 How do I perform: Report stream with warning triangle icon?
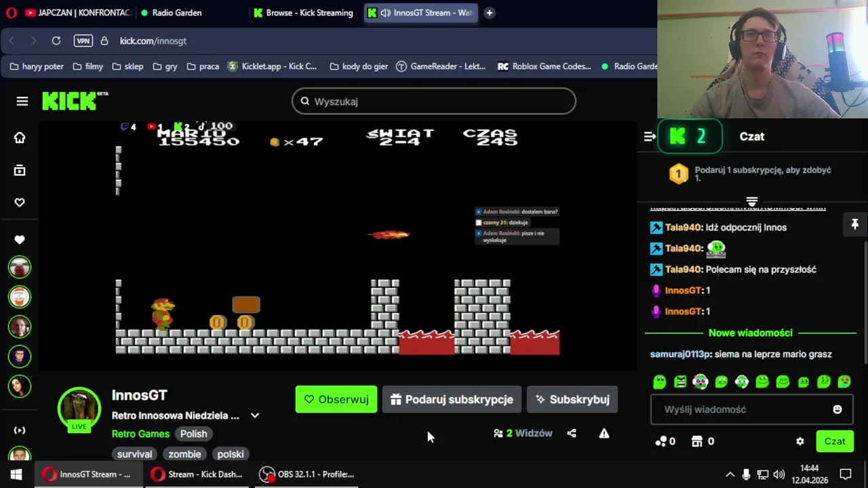(604, 433)
